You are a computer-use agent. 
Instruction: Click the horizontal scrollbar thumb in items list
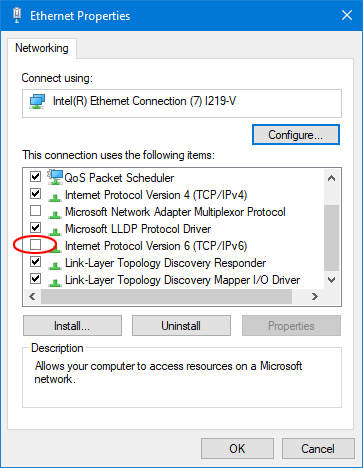[x=166, y=296]
